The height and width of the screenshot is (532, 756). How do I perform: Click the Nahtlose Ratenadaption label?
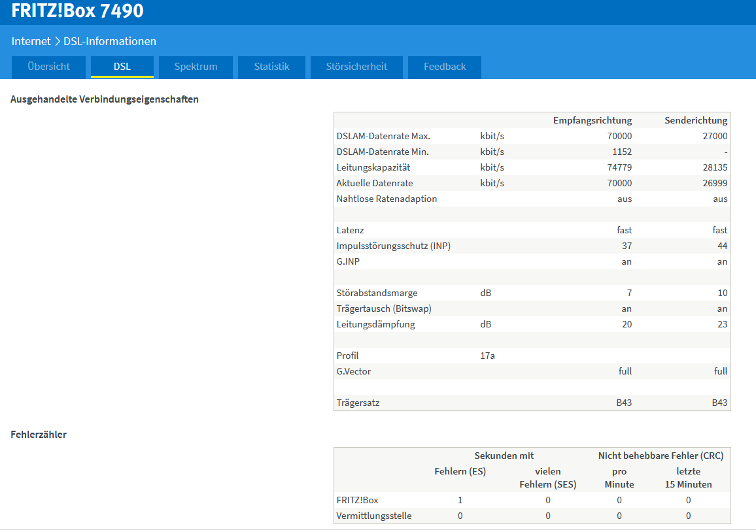click(387, 199)
